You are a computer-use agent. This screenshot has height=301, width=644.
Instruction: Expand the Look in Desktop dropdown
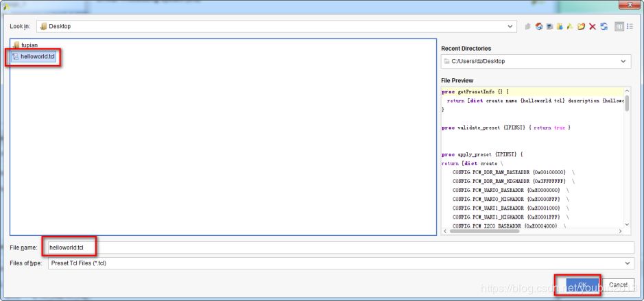pyautogui.click(x=510, y=26)
